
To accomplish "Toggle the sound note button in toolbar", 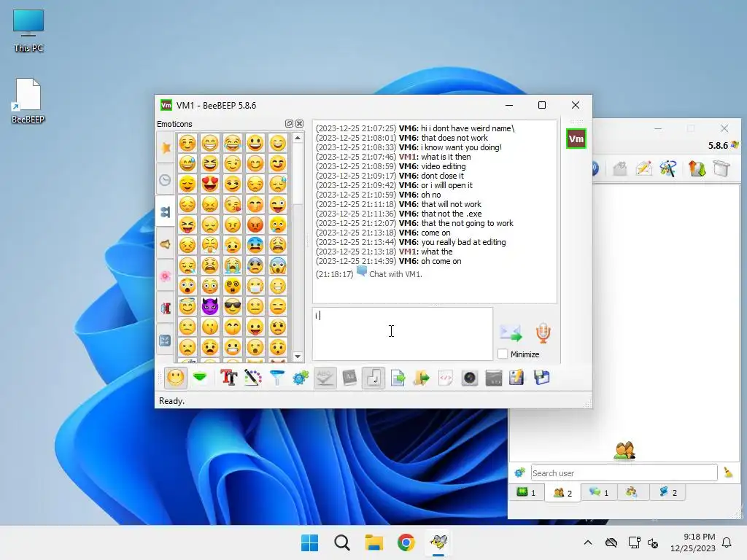I will tap(373, 378).
